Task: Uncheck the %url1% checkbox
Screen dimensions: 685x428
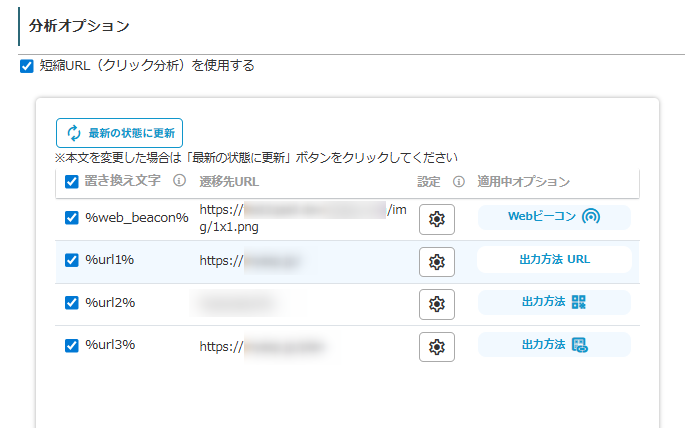Action: click(x=72, y=260)
